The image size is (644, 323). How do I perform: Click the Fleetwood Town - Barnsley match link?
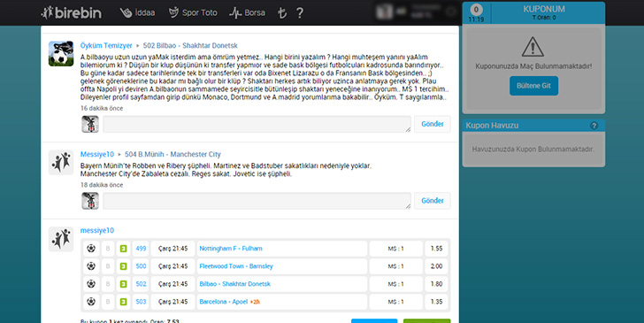click(x=236, y=266)
